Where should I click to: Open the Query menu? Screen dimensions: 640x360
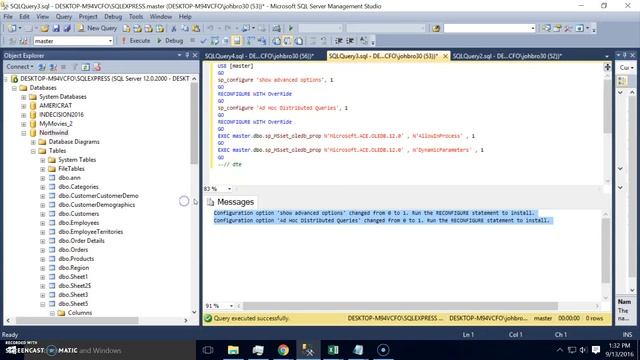click(x=64, y=17)
